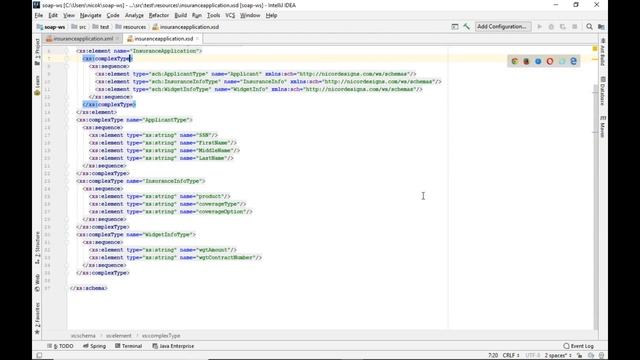Click the Search Everywhere magnifier icon
640x360 pixels.
(589, 27)
